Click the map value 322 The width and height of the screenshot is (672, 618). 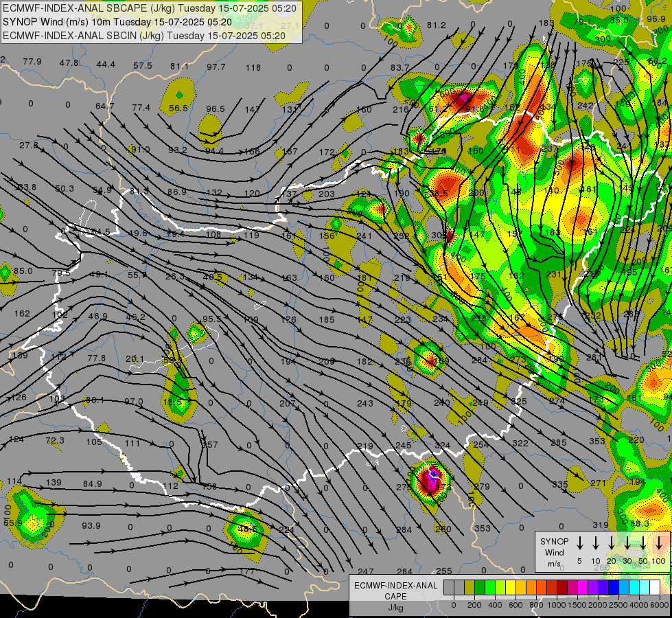(520, 443)
